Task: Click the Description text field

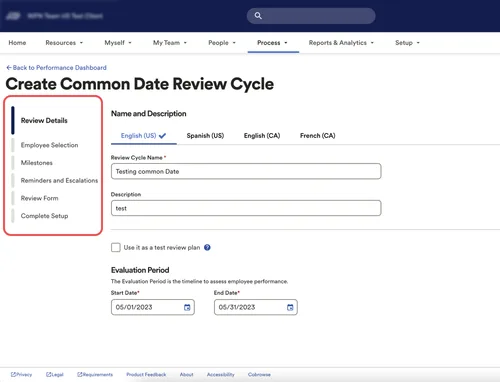Action: pyautogui.click(x=246, y=208)
